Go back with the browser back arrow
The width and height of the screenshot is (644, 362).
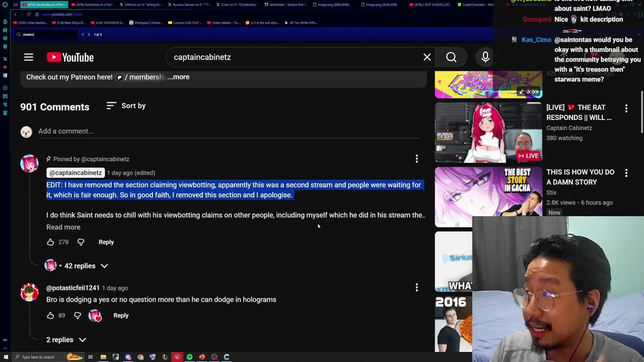click(15, 14)
